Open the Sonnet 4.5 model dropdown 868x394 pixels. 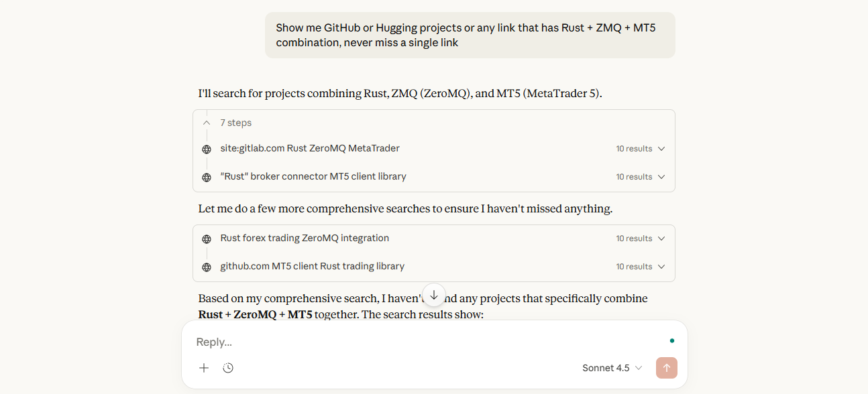[x=612, y=368]
